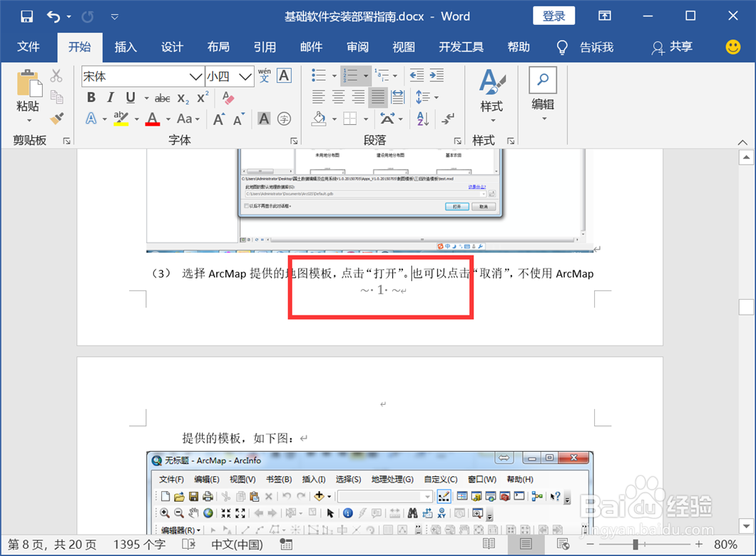This screenshot has height=556, width=756.
Task: Toggle show/hide paragraph marks
Action: click(447, 118)
